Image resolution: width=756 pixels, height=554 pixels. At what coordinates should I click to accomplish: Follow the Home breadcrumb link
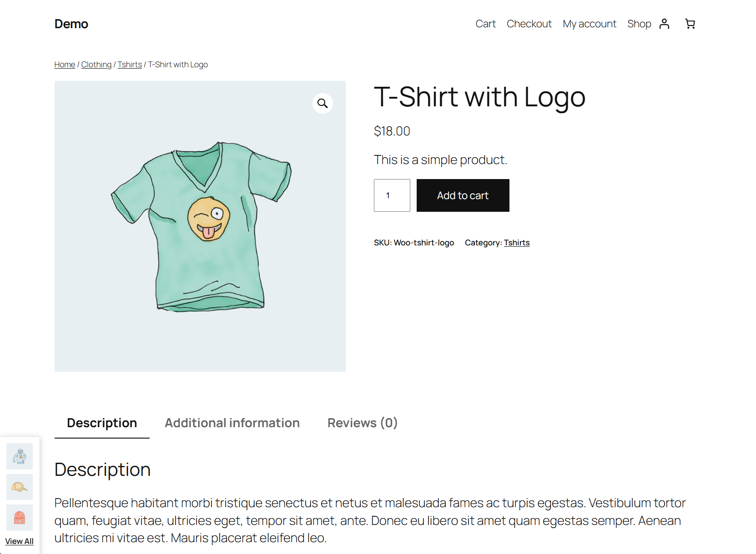[x=64, y=64]
